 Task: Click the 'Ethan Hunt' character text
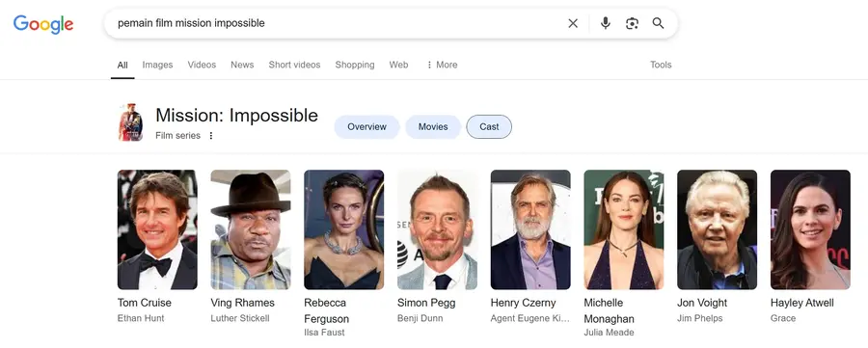141,318
